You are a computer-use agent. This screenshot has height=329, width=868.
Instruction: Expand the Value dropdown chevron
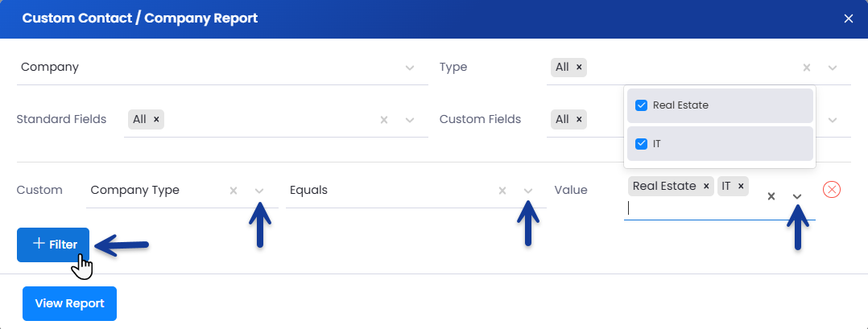click(797, 196)
